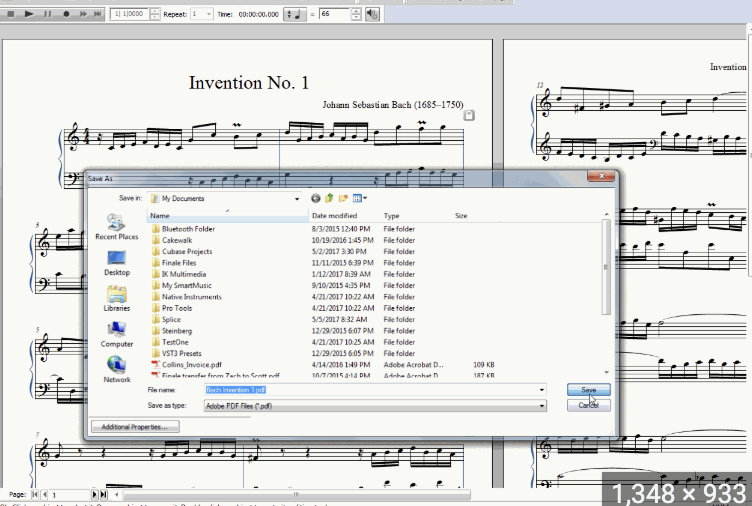The height and width of the screenshot is (506, 752).
Task: Click the Invention No. 1 title
Action: (x=248, y=83)
